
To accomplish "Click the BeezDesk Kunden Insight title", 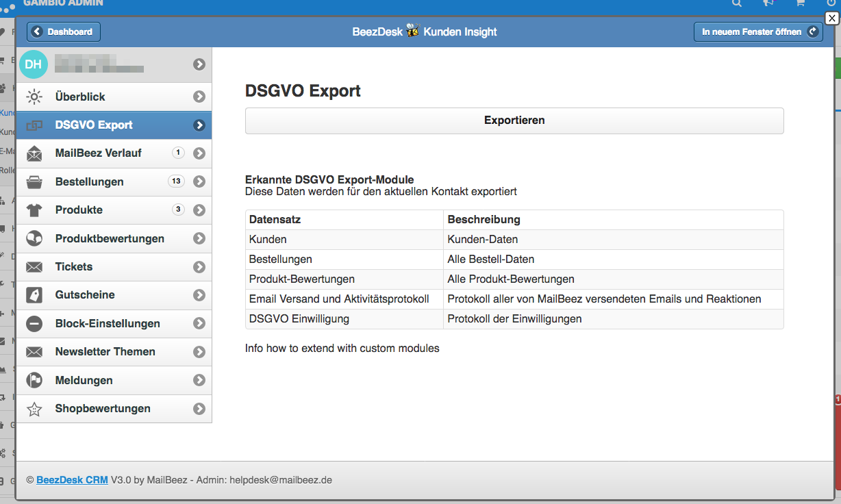I will click(425, 32).
